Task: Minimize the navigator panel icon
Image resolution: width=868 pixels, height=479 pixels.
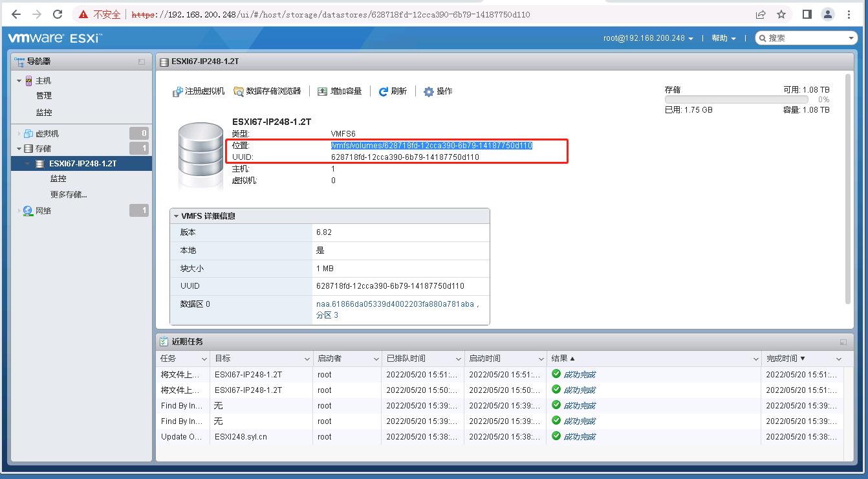Action: click(142, 61)
